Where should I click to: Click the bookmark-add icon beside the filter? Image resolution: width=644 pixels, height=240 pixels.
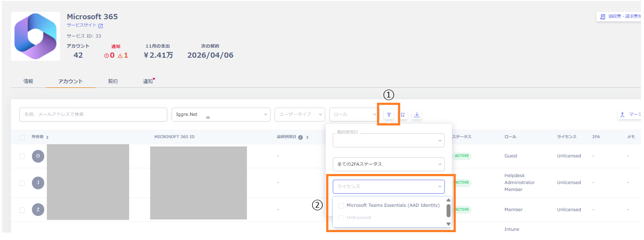pyautogui.click(x=403, y=115)
